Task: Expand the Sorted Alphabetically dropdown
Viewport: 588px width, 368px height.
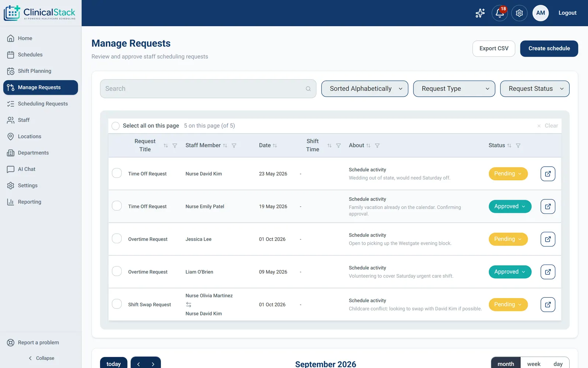Action: [365, 89]
